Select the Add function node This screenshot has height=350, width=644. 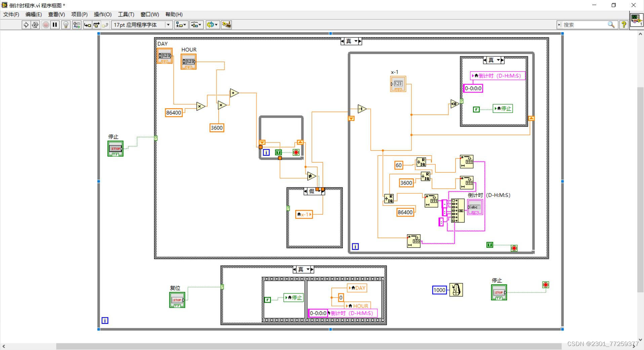coord(234,93)
